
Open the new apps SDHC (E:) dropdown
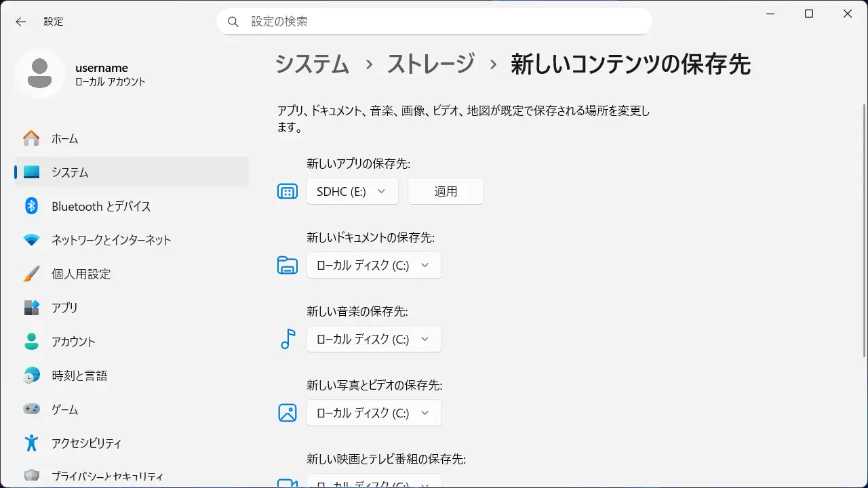coord(352,191)
